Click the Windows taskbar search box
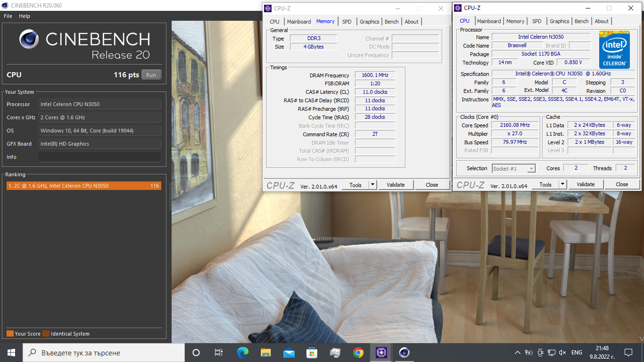Image resolution: width=644 pixels, height=362 pixels. tap(103, 353)
